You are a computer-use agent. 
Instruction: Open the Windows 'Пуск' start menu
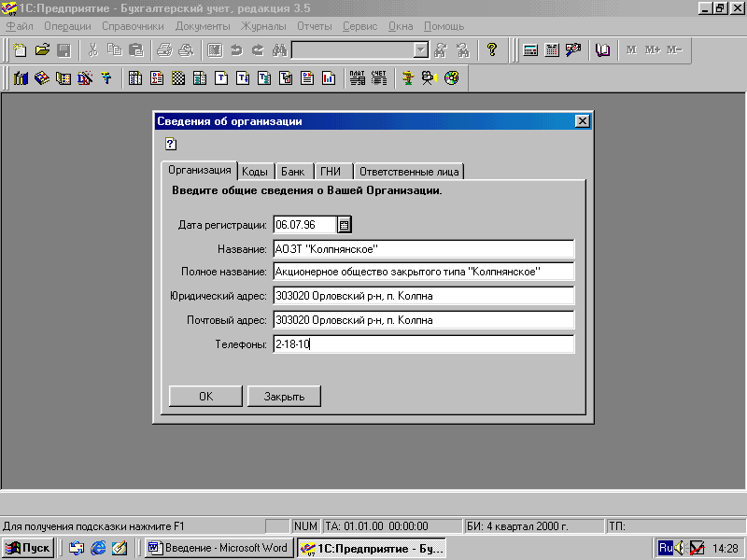(29, 548)
